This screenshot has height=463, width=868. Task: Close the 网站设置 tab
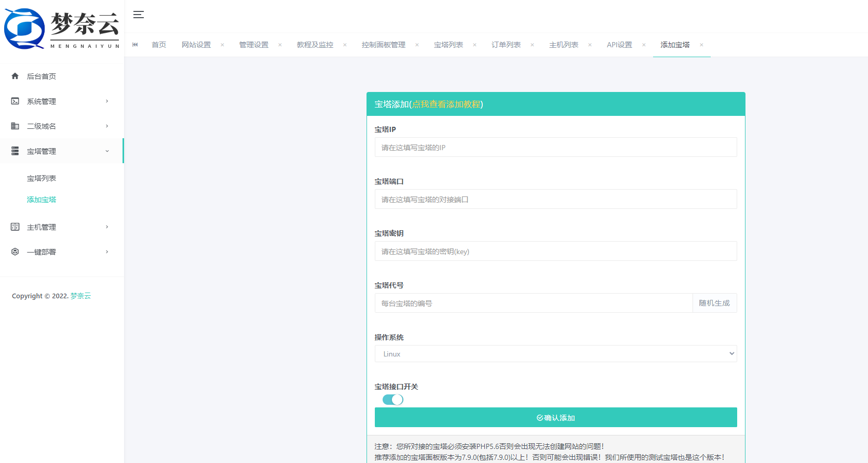pos(222,45)
